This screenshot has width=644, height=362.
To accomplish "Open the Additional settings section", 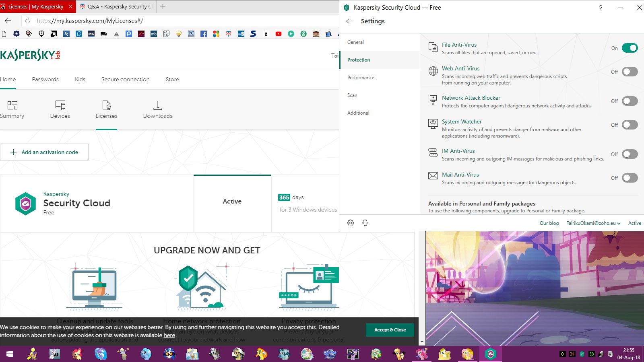I will 380,113.
